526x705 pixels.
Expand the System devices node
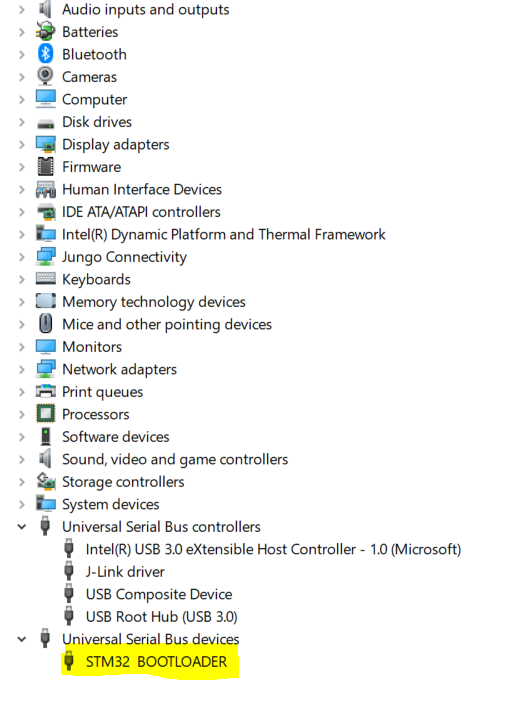[x=22, y=504]
